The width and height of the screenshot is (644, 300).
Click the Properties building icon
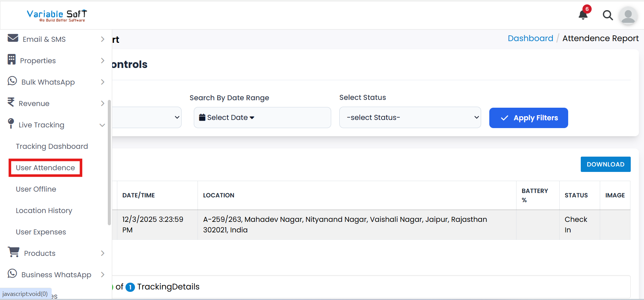tap(12, 59)
